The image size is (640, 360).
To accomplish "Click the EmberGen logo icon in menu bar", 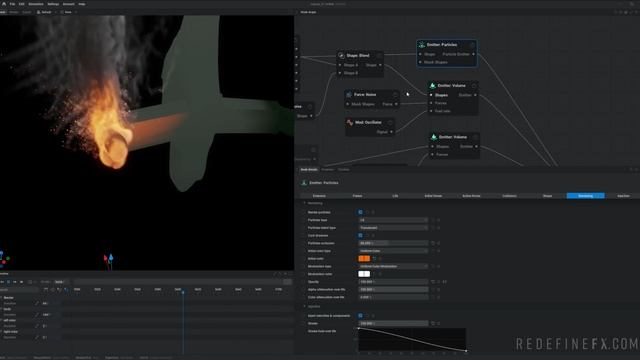I will pyautogui.click(x=4, y=4).
